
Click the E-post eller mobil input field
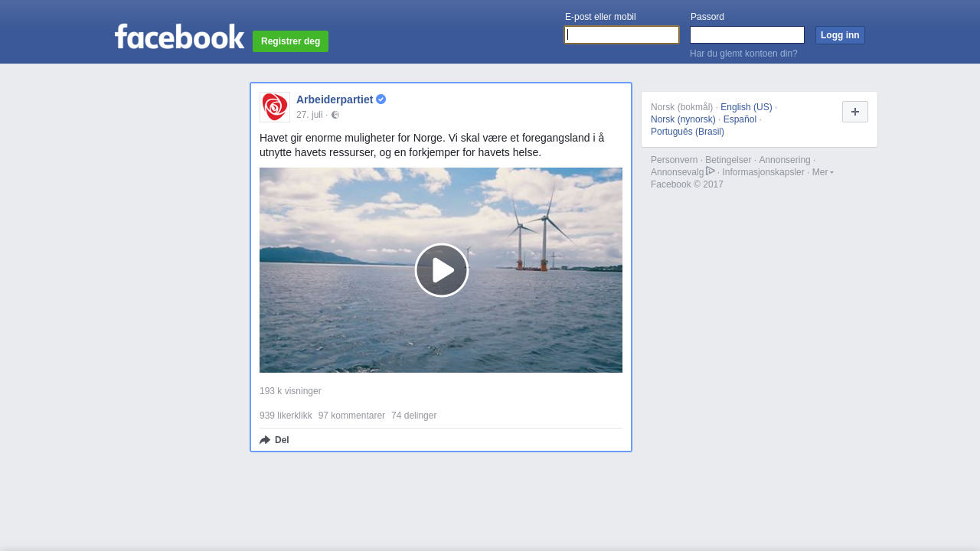coord(621,35)
